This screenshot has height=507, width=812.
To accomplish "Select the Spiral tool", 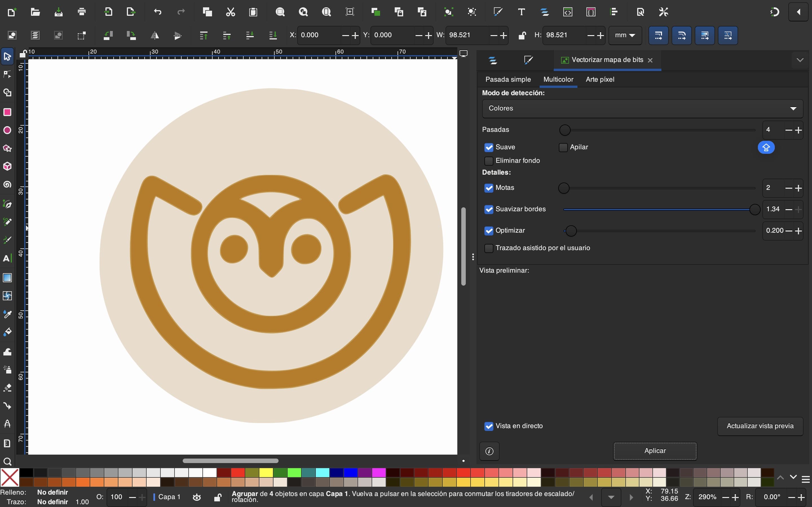I will [x=7, y=185].
